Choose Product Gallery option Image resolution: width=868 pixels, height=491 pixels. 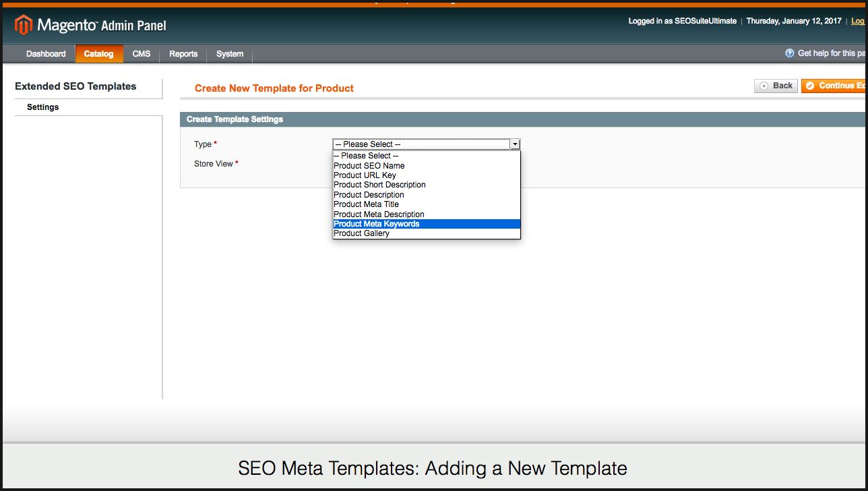point(361,233)
